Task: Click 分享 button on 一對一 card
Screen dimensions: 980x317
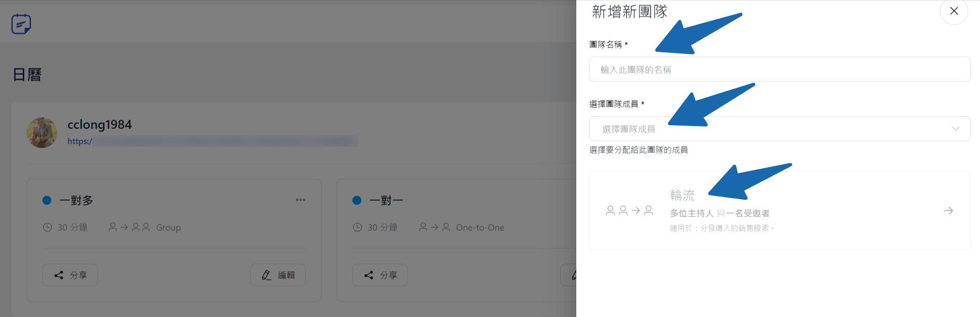Action: 380,275
